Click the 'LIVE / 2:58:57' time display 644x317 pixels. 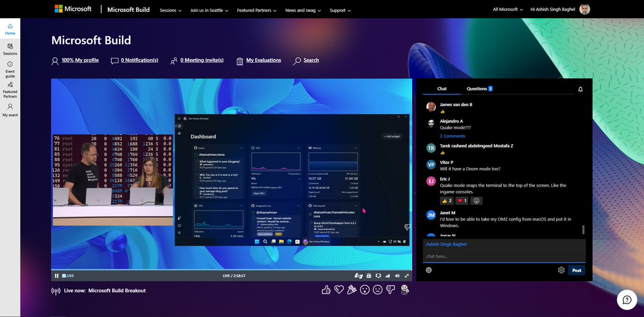coord(234,276)
